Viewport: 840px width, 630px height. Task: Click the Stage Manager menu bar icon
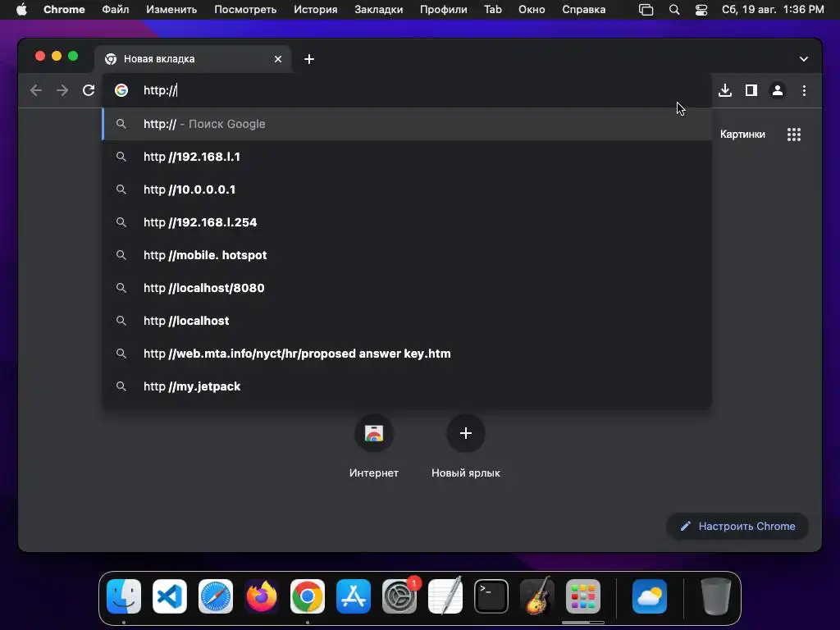[x=646, y=10]
